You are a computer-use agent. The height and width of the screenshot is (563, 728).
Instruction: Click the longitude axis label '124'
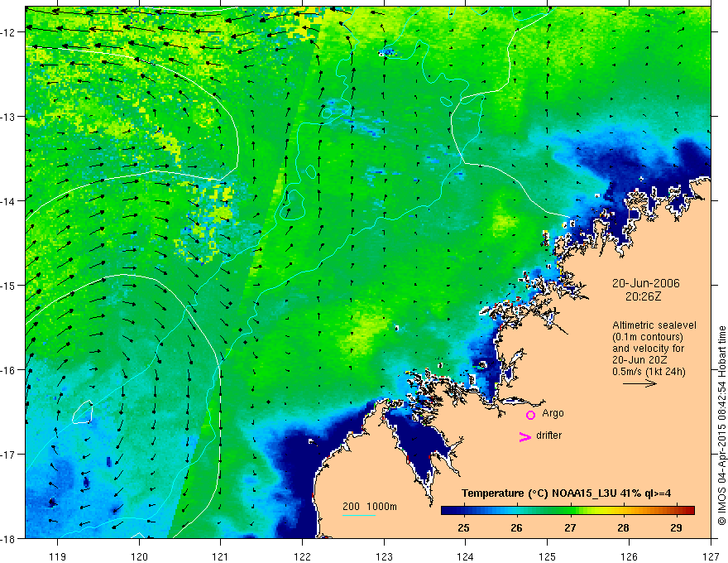click(x=466, y=556)
